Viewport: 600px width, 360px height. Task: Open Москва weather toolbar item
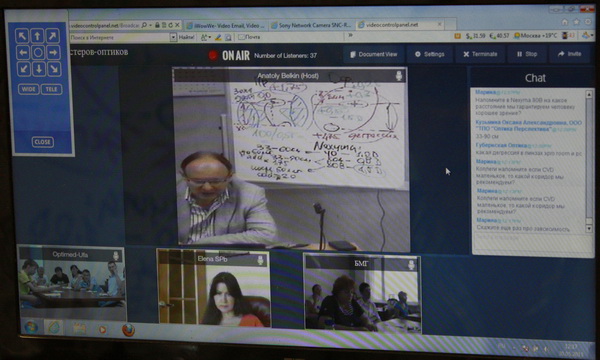coord(535,36)
